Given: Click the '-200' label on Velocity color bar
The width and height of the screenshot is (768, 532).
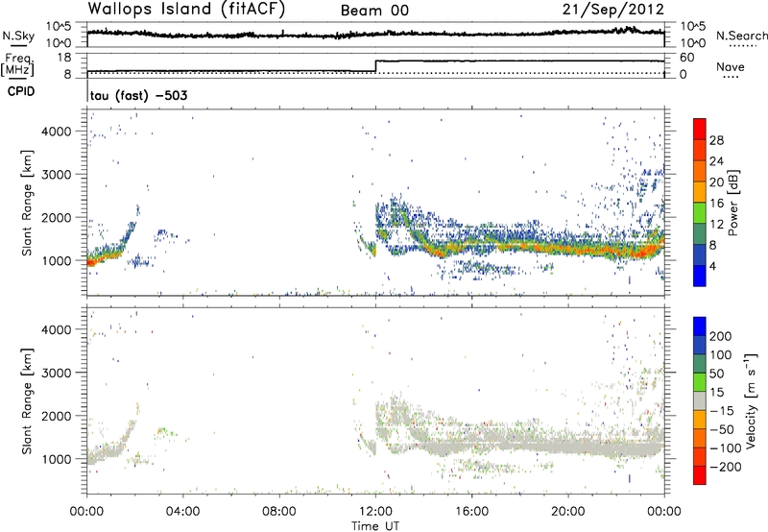Looking at the screenshot, I should [x=725, y=467].
